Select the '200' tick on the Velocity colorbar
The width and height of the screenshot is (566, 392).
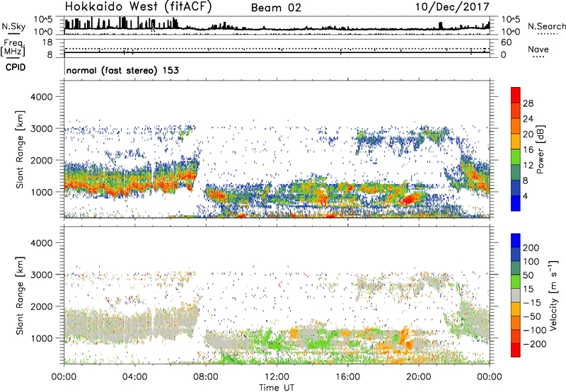(x=531, y=248)
